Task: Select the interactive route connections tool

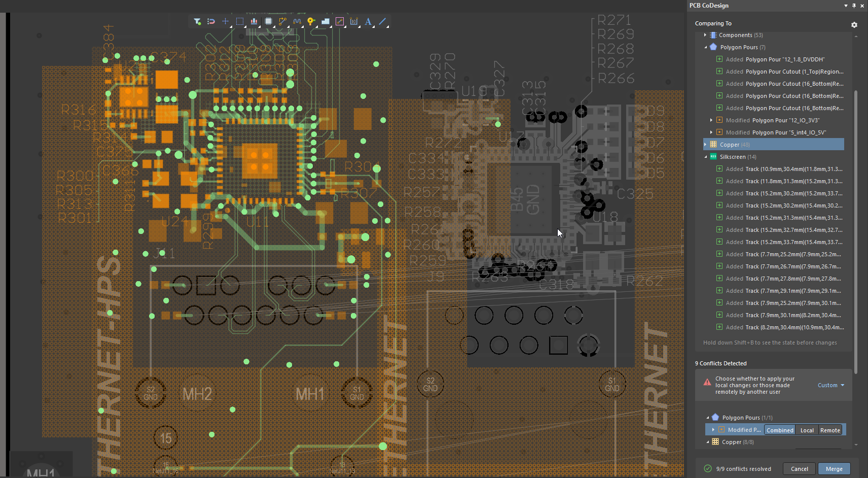Action: coord(282,21)
